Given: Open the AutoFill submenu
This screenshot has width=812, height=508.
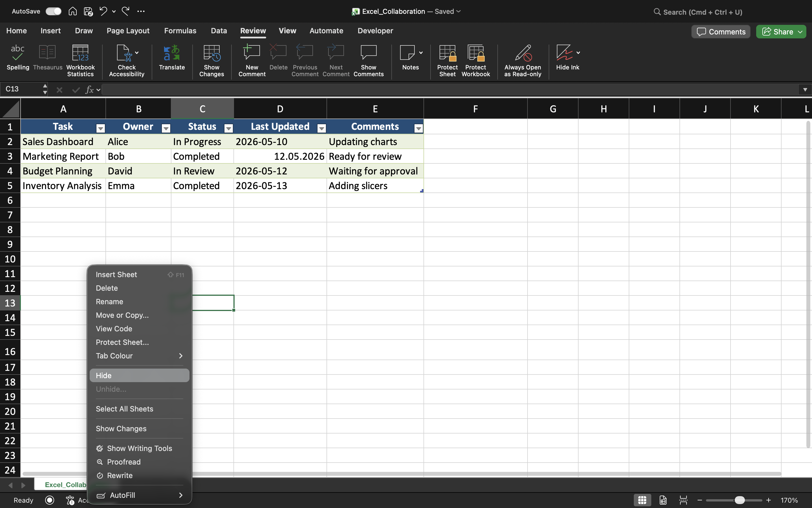Looking at the screenshot, I should [140, 495].
